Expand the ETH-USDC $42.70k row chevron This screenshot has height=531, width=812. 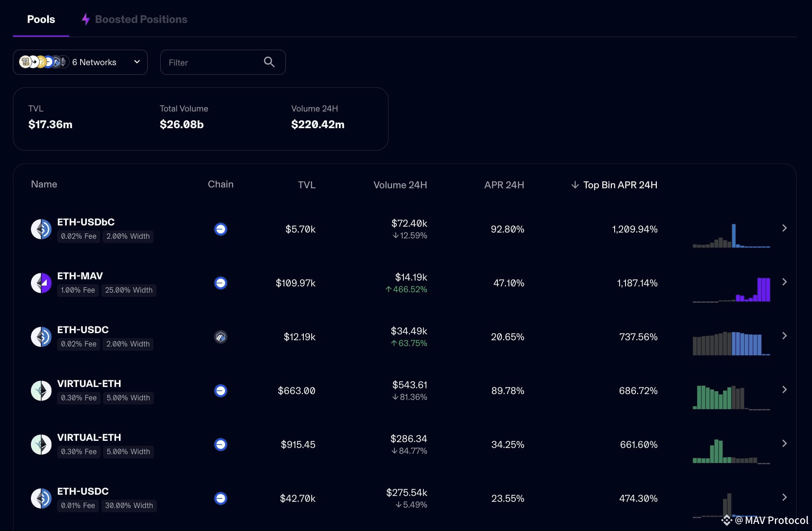[x=784, y=497]
